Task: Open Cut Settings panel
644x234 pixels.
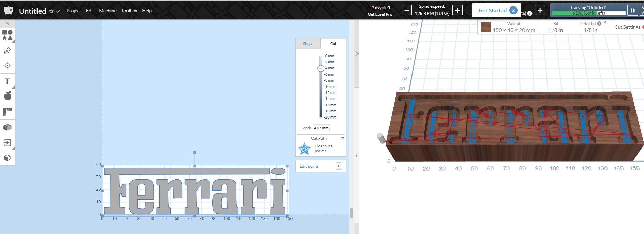Action: (627, 27)
